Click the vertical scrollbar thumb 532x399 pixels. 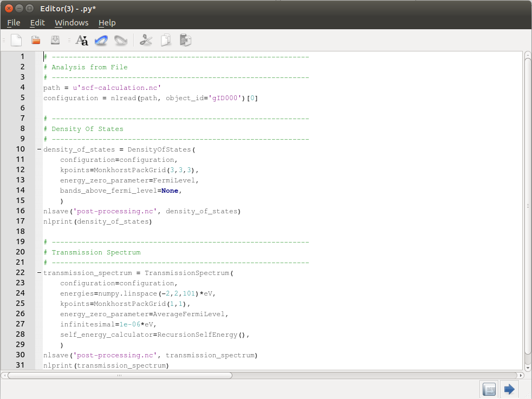tap(528, 207)
